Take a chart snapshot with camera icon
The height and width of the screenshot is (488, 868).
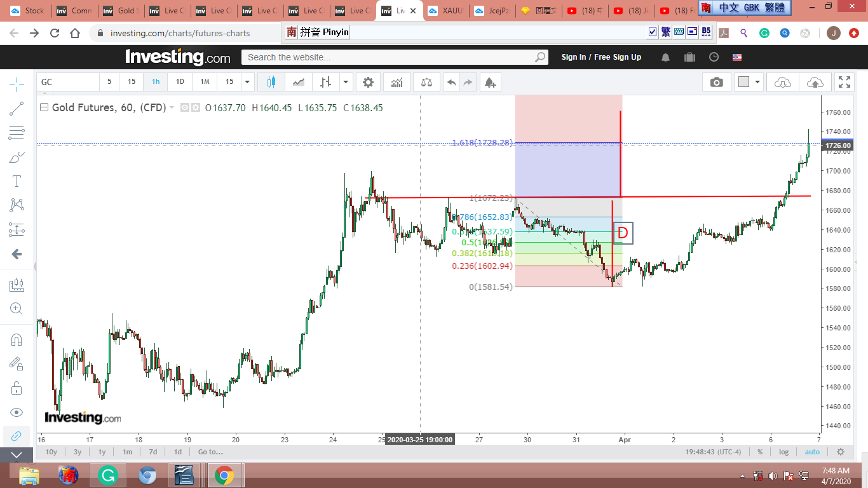(x=717, y=82)
